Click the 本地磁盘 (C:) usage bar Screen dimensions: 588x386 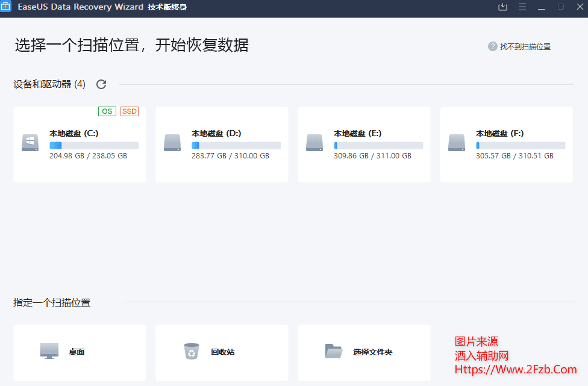tap(94, 146)
